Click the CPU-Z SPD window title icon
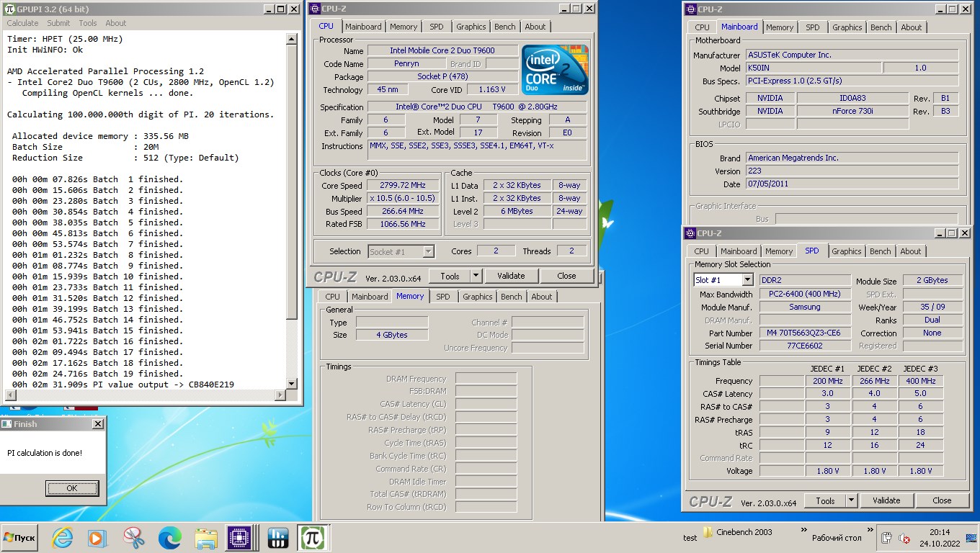980x553 pixels. [x=690, y=233]
